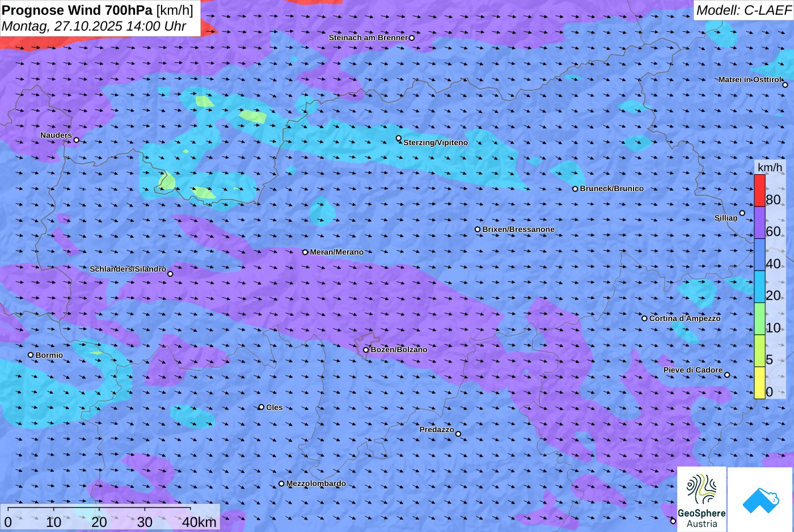Select the Sillian location marker
The image size is (794, 532).
coord(742,213)
